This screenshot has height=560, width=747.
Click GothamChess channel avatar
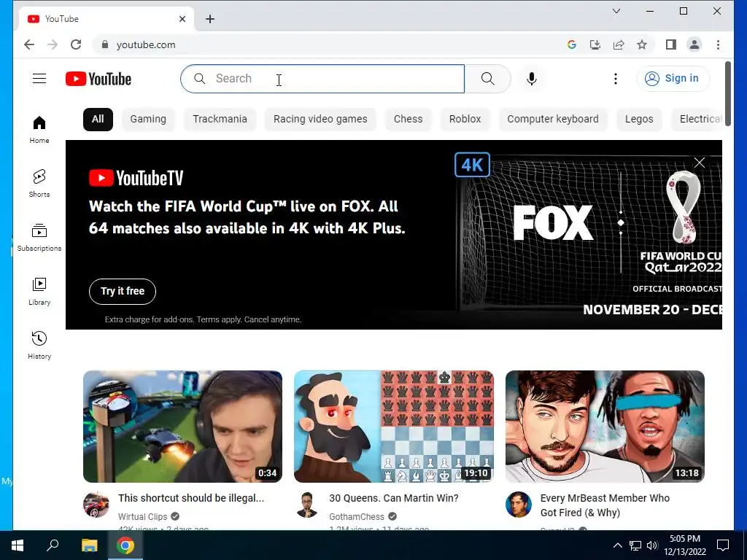(x=307, y=505)
